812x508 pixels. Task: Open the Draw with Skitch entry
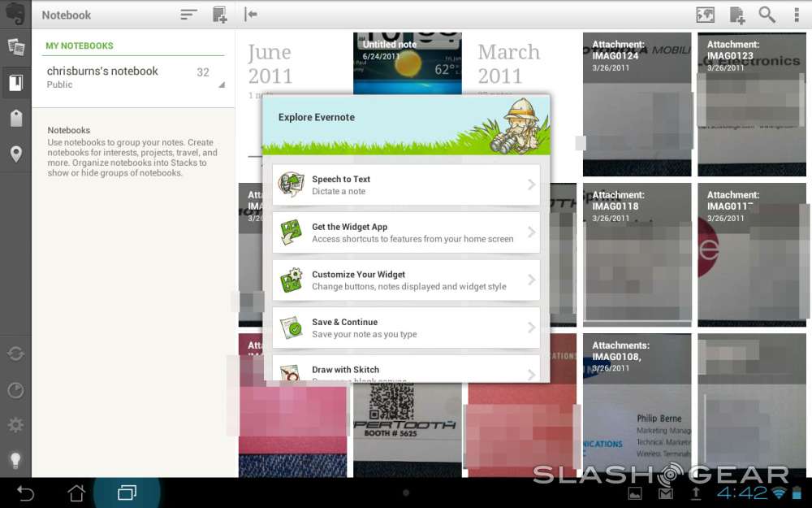coord(406,370)
